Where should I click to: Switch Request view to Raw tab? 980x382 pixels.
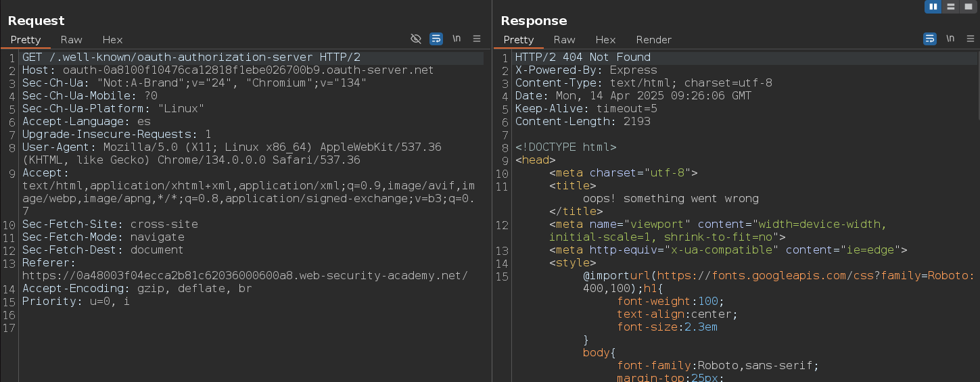pos(71,40)
